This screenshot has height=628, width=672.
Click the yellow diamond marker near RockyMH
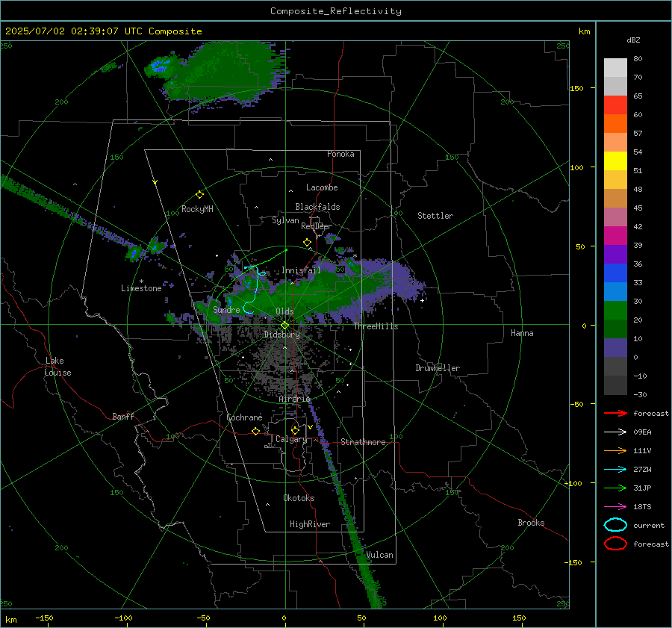pos(199,195)
